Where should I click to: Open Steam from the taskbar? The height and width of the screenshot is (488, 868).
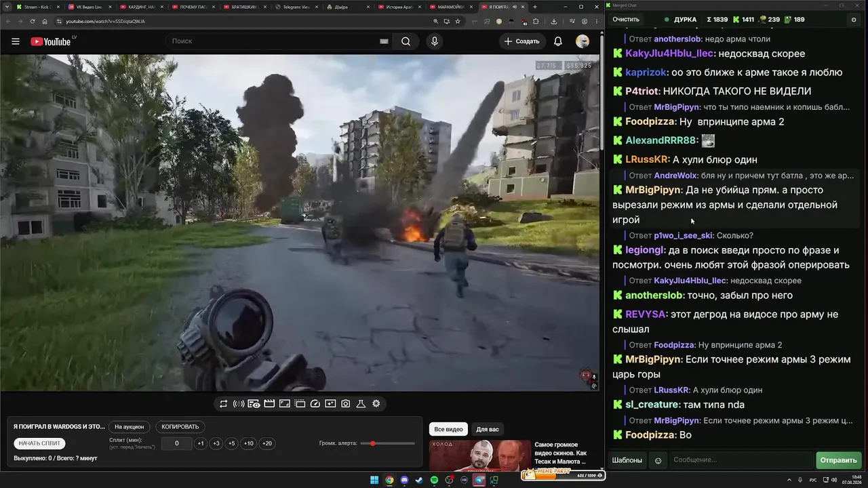tap(420, 481)
